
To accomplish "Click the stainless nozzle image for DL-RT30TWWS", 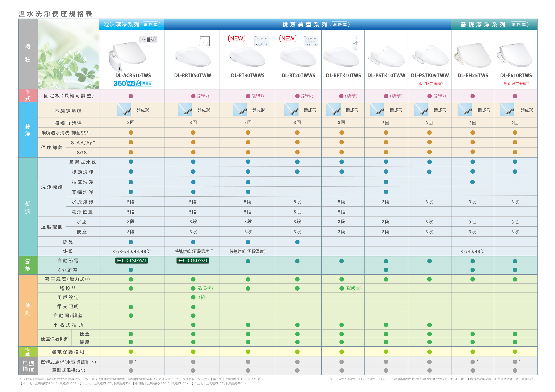I will click(x=240, y=110).
